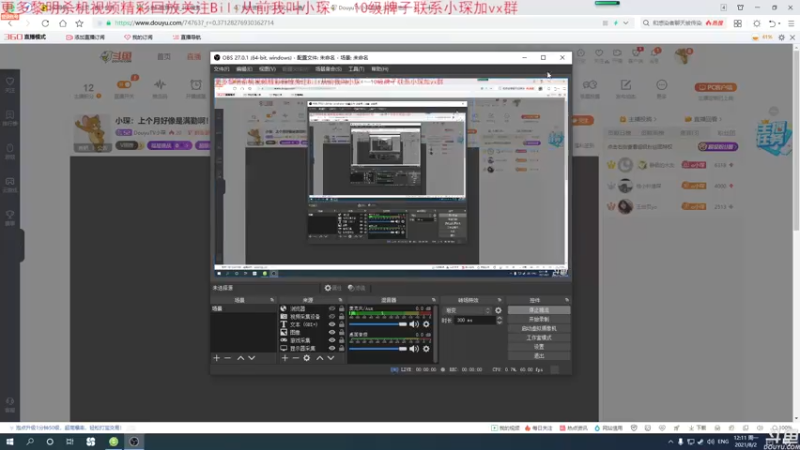This screenshot has width=800, height=450.
Task: Move scene down in Scenes panel
Action: tap(252, 358)
